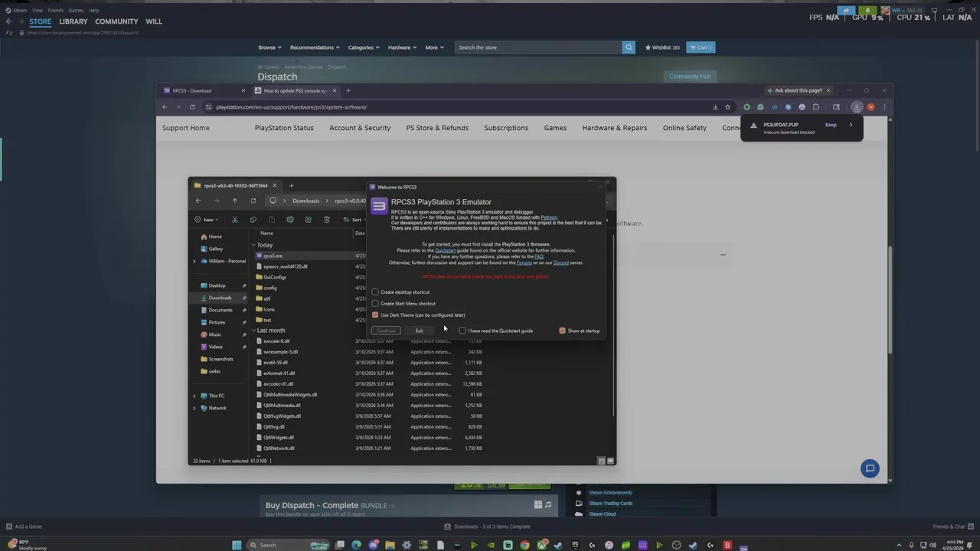The height and width of the screenshot is (551, 980).
Task: Click the PlayStation URL address bar
Action: click(x=459, y=107)
